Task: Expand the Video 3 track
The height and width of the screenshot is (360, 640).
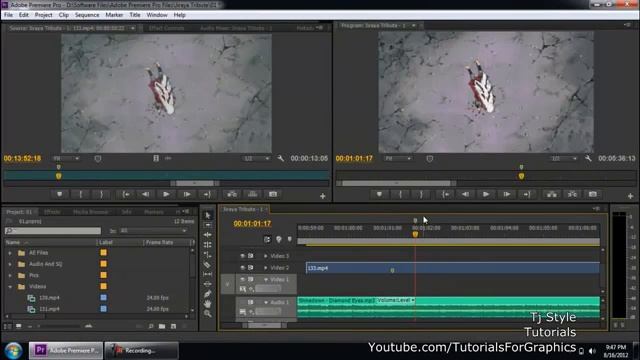Action: (x=266, y=256)
